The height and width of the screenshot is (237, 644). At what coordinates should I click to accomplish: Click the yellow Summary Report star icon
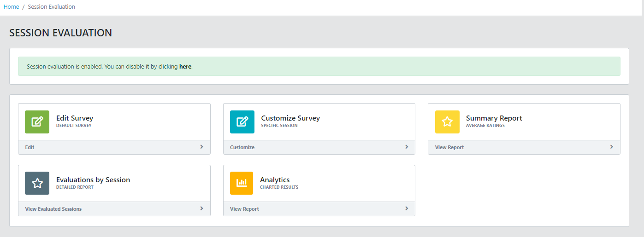tap(447, 122)
